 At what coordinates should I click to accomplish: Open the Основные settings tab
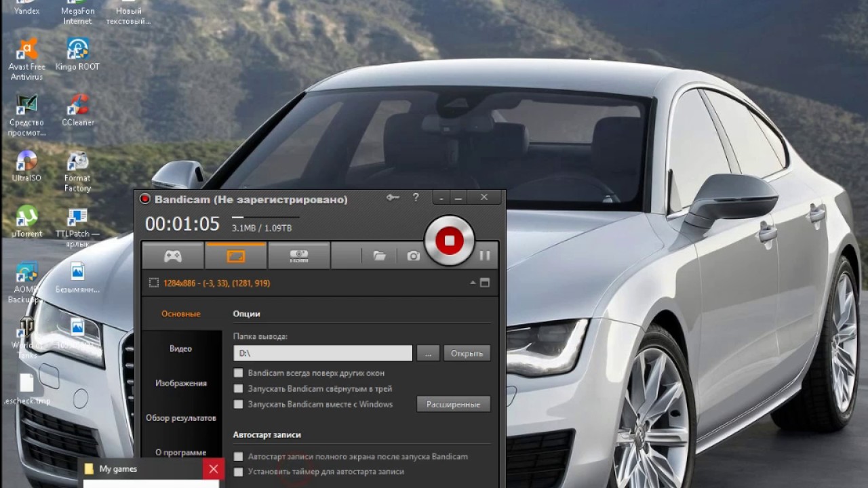click(x=181, y=314)
